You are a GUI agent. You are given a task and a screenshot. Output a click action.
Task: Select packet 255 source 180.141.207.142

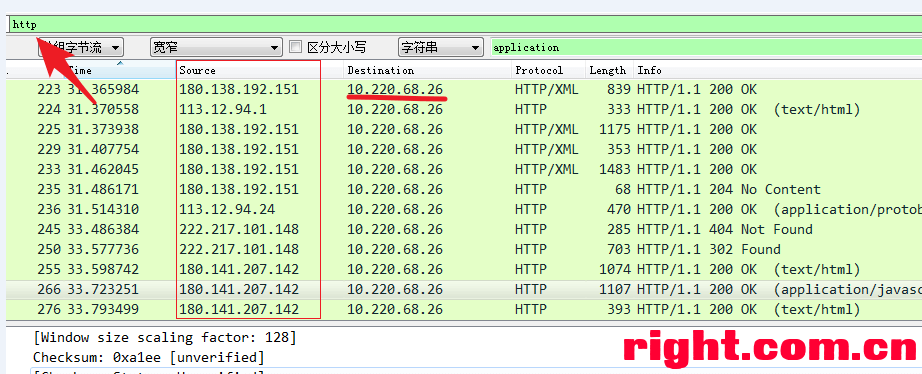[x=239, y=269]
